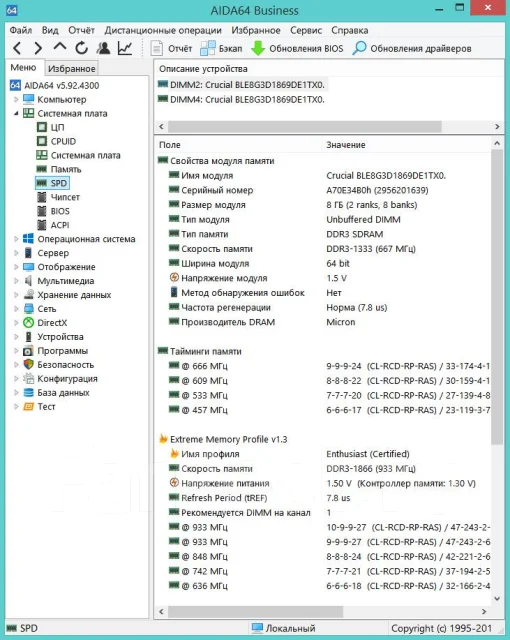
Task: Expand the Сеть node
Action: tap(16, 309)
